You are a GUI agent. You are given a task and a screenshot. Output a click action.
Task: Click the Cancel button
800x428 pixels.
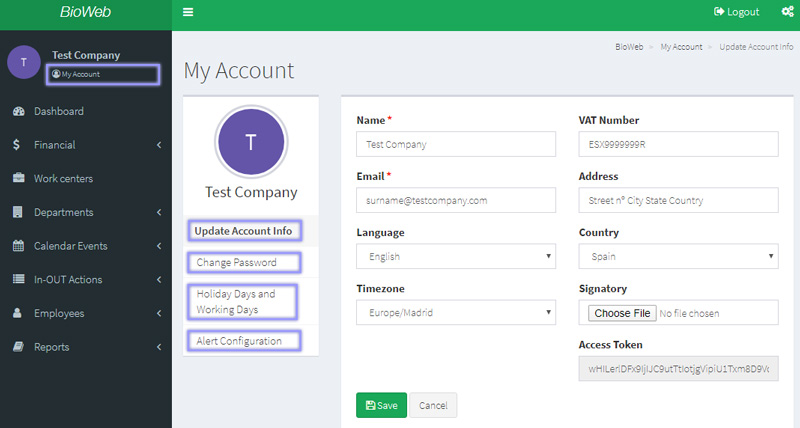433,405
